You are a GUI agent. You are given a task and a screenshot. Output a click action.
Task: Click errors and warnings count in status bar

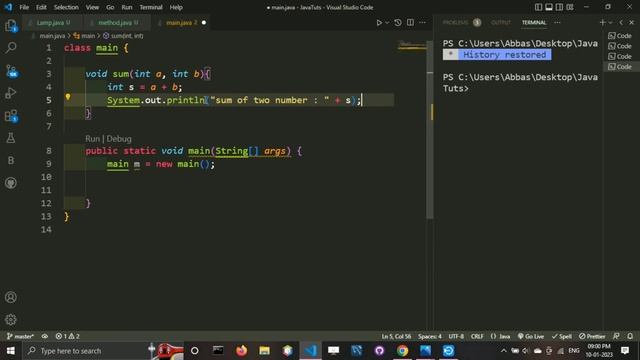tap(68, 336)
